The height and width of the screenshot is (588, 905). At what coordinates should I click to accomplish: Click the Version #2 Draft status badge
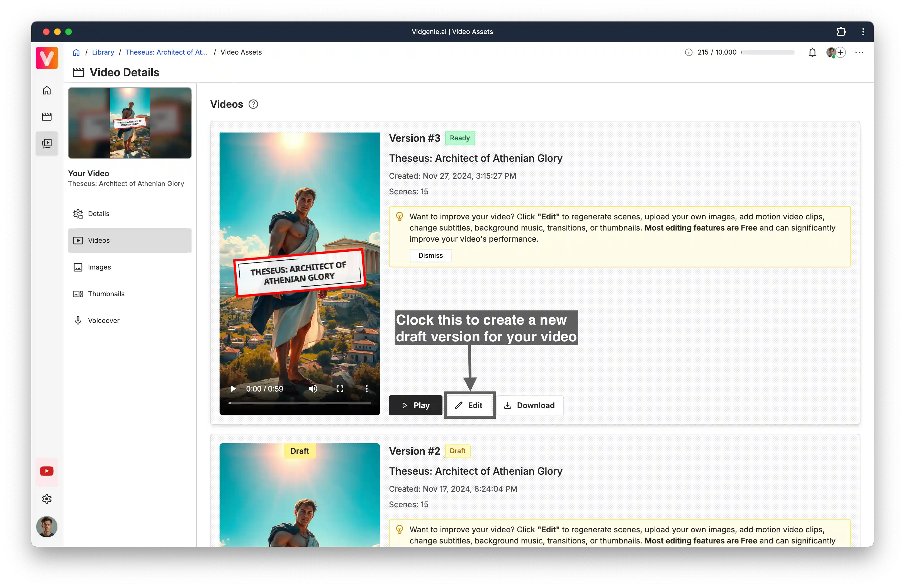[x=458, y=451]
